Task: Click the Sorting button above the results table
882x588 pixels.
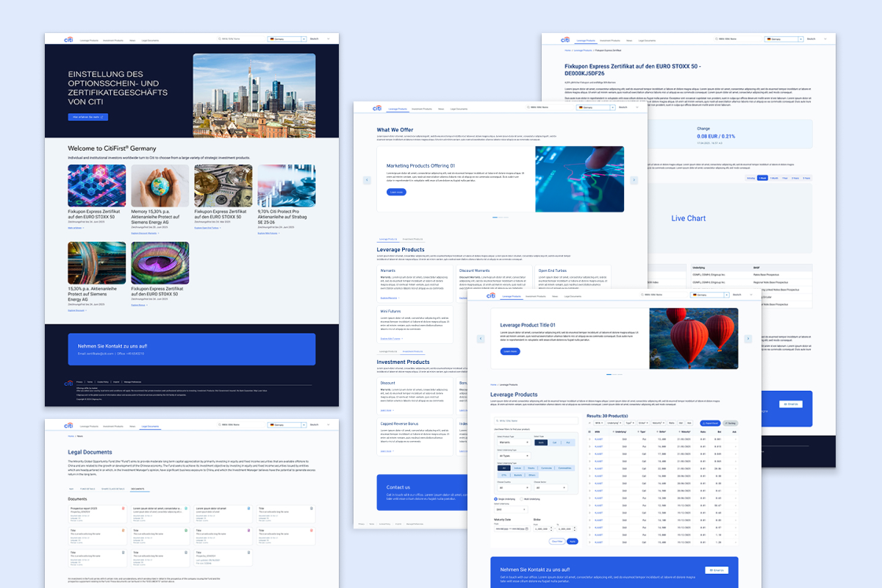Action: (x=730, y=423)
